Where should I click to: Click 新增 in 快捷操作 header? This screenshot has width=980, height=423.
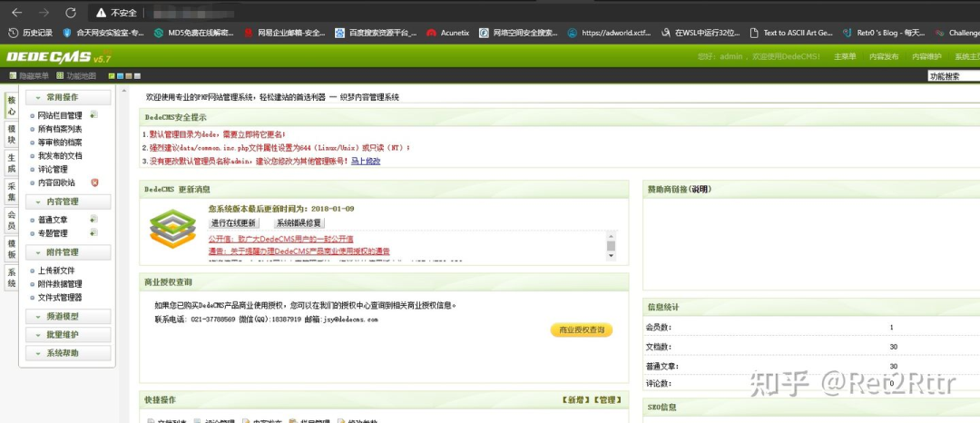[x=575, y=400]
